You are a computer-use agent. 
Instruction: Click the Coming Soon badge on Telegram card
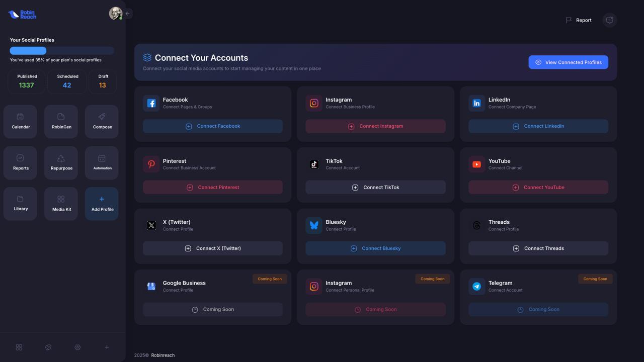[595, 279]
